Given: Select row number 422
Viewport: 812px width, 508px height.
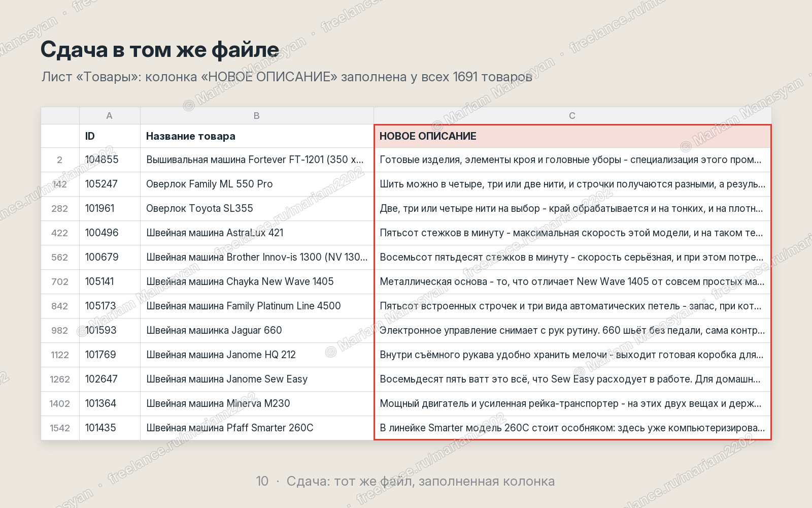Looking at the screenshot, I should pyautogui.click(x=60, y=233).
